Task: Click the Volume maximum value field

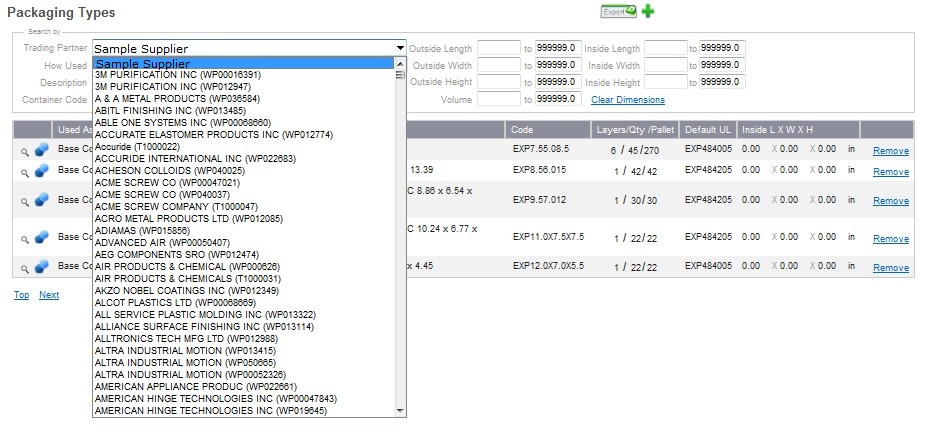Action: [558, 99]
